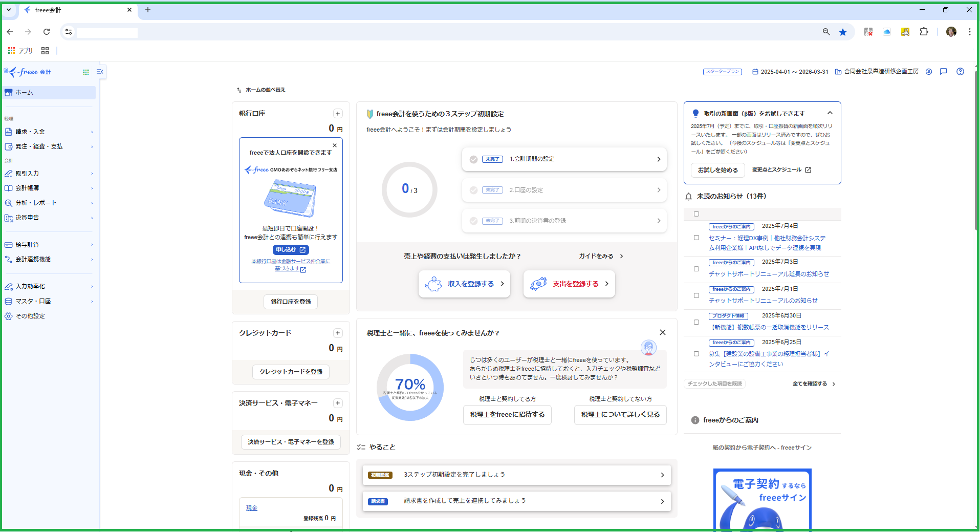Image resolution: width=980 pixels, height=532 pixels.
Task: Click the freee 会計 logo
Action: pos(28,72)
